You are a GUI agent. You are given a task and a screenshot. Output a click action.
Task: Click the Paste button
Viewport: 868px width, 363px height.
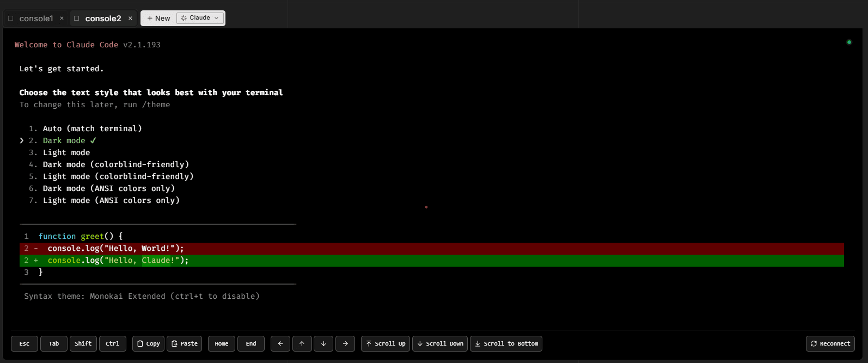(x=185, y=343)
